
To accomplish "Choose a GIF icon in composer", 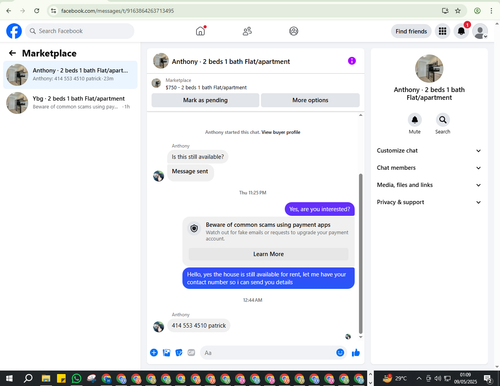I will coord(191,353).
